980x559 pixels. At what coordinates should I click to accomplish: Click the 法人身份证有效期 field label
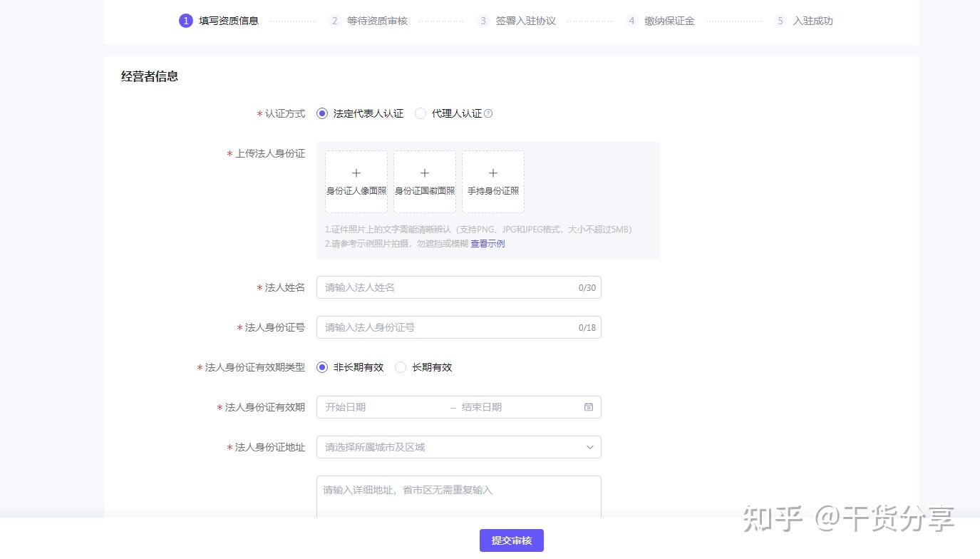point(265,407)
